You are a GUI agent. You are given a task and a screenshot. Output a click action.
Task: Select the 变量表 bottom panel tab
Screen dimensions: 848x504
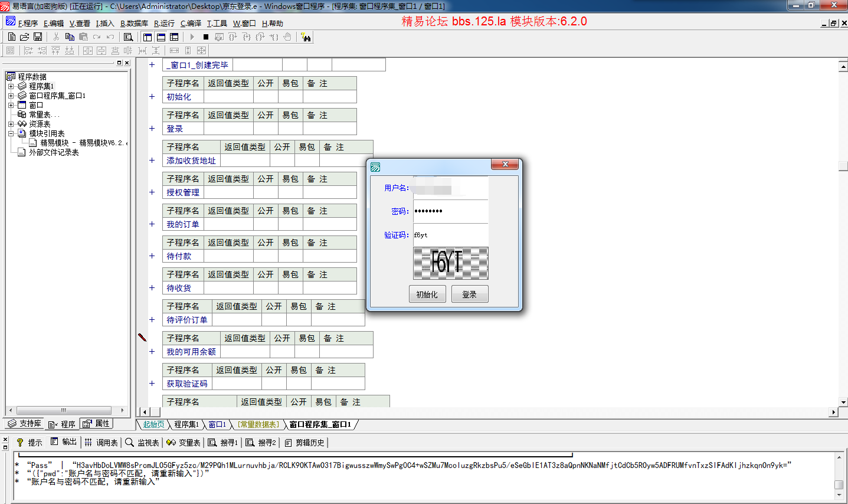coord(184,443)
